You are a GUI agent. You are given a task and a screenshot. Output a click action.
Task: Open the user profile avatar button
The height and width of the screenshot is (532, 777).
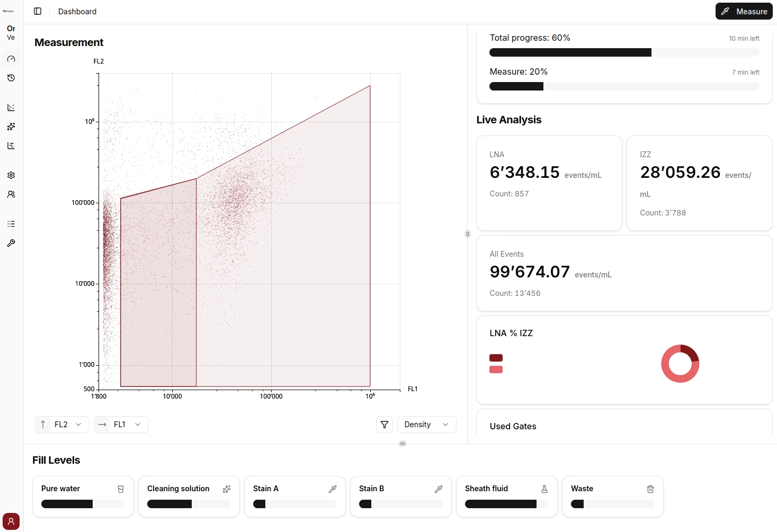point(11,521)
